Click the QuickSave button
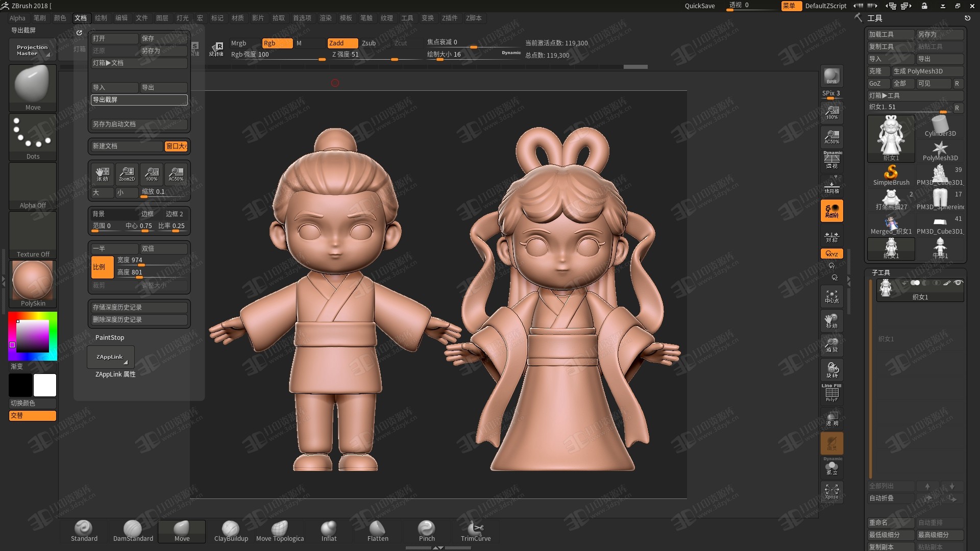Image resolution: width=980 pixels, height=551 pixels. 699,6
